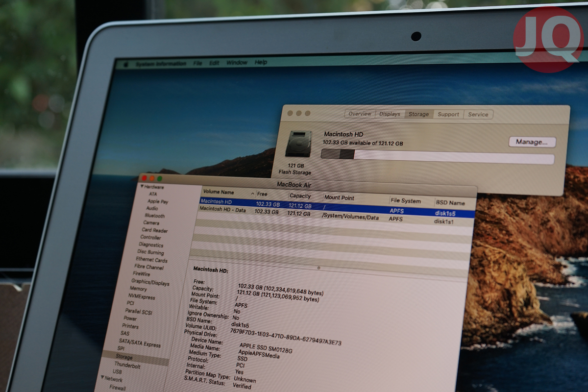
Task: Select SATA/SATA Express in the sidebar
Action: pyautogui.click(x=140, y=344)
